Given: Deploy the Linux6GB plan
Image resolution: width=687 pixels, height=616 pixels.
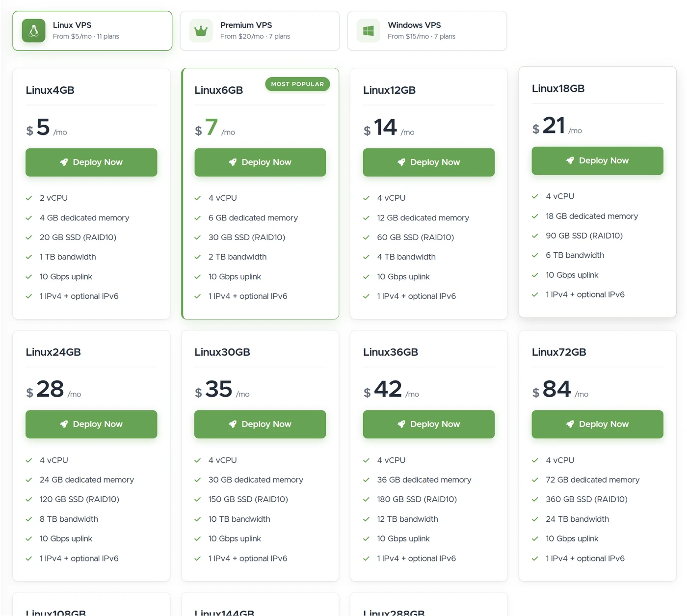Looking at the screenshot, I should click(260, 162).
